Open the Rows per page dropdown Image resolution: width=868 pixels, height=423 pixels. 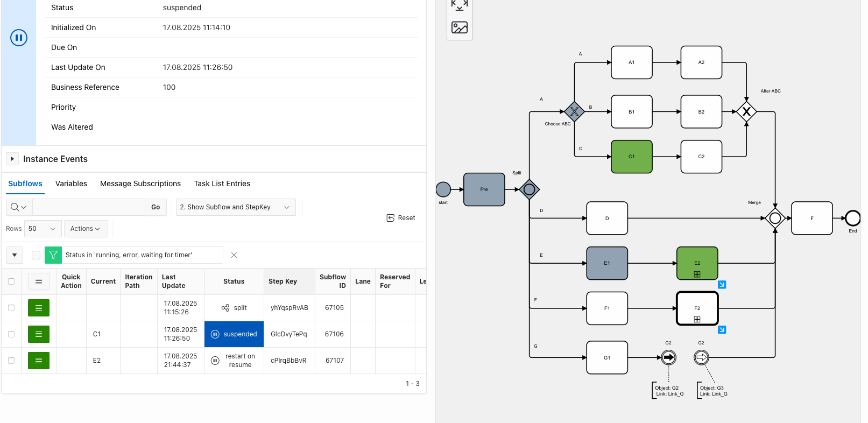(43, 229)
